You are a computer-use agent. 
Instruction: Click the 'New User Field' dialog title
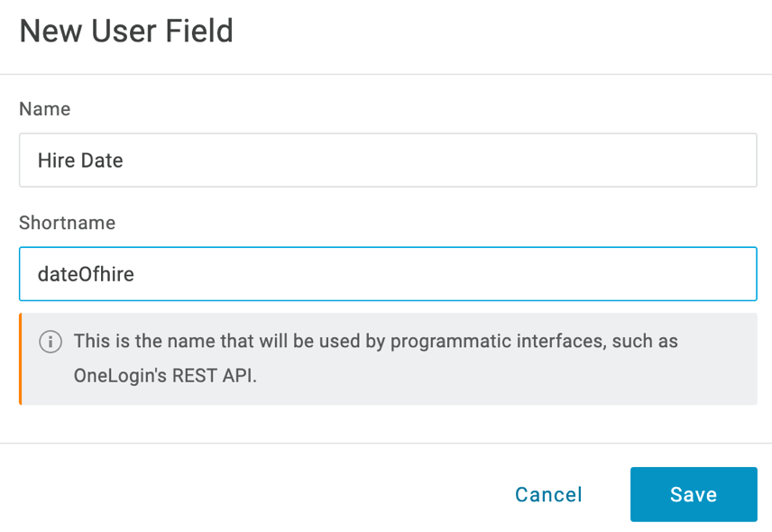coord(126,31)
